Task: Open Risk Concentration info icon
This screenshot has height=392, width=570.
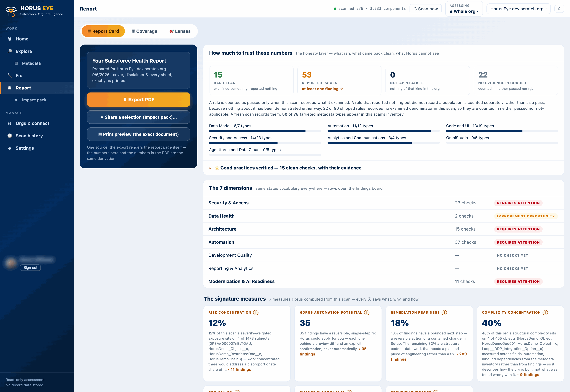Action: [256, 312]
